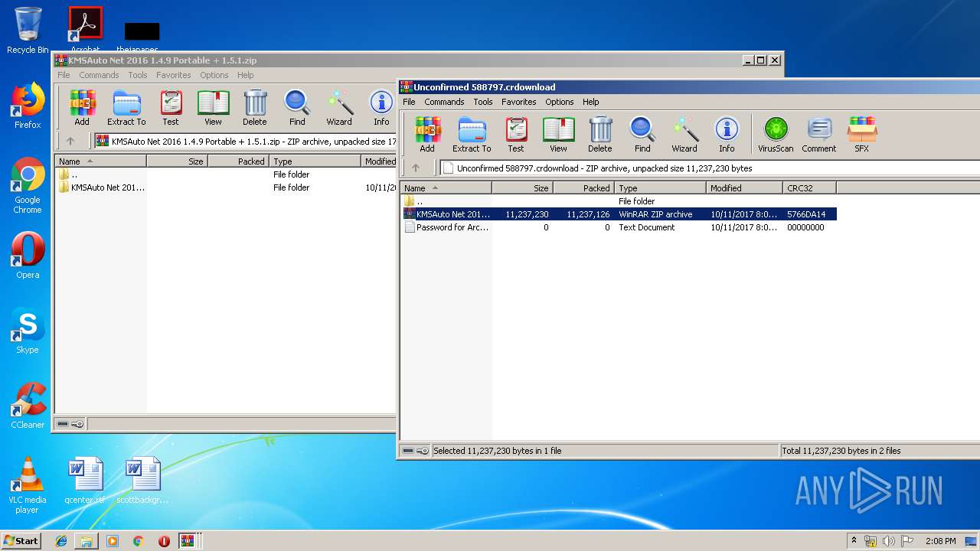Click address path field in KMSAuto zip window
The height and width of the screenshot is (551, 980).
246,142
